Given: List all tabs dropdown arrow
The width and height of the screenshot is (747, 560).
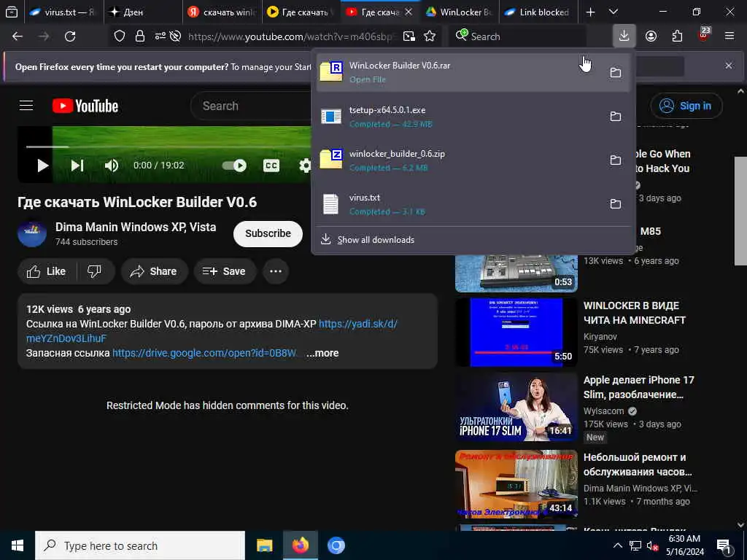Looking at the screenshot, I should pyautogui.click(x=614, y=12).
